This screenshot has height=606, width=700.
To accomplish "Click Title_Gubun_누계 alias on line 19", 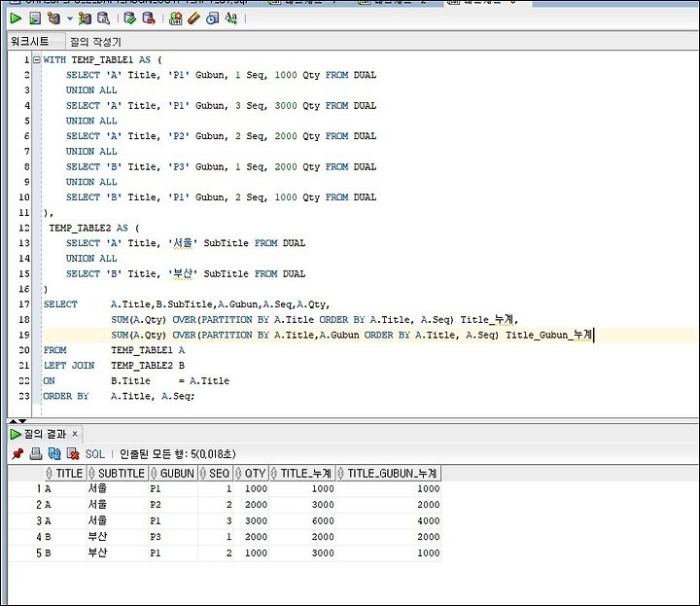I will [x=548, y=335].
